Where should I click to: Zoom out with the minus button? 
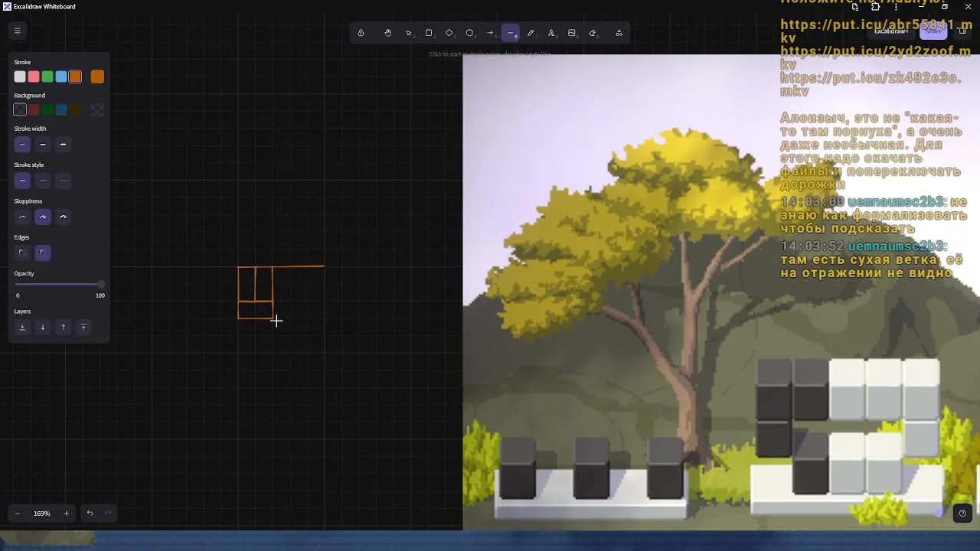18,514
